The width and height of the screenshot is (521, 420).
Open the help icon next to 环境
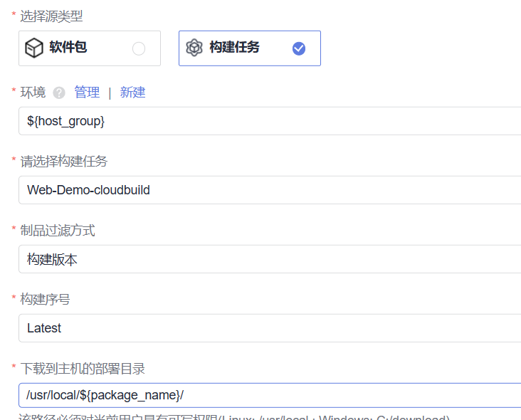pos(59,93)
